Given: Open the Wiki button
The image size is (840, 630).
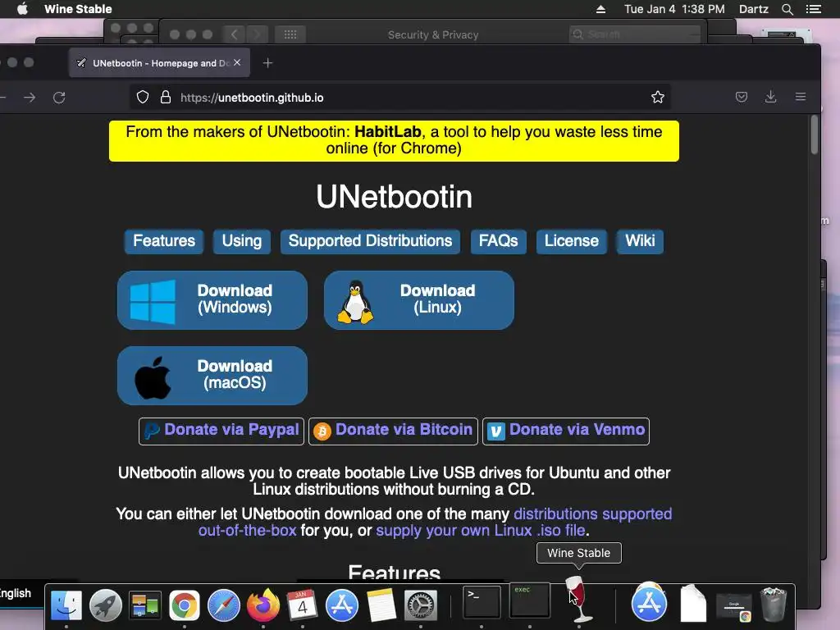Looking at the screenshot, I should coord(640,241).
